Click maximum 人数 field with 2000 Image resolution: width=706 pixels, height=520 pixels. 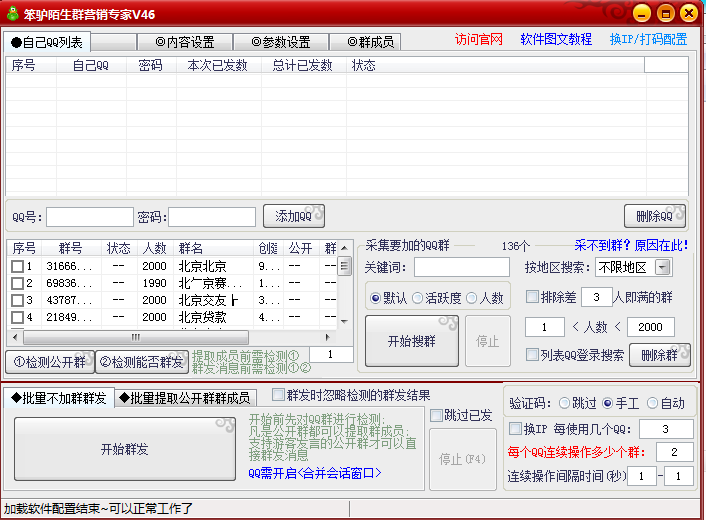point(650,327)
